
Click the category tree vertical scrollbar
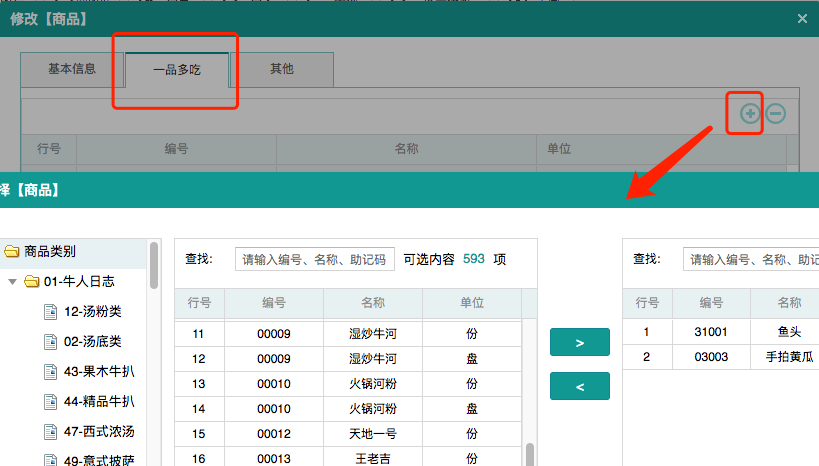click(154, 265)
